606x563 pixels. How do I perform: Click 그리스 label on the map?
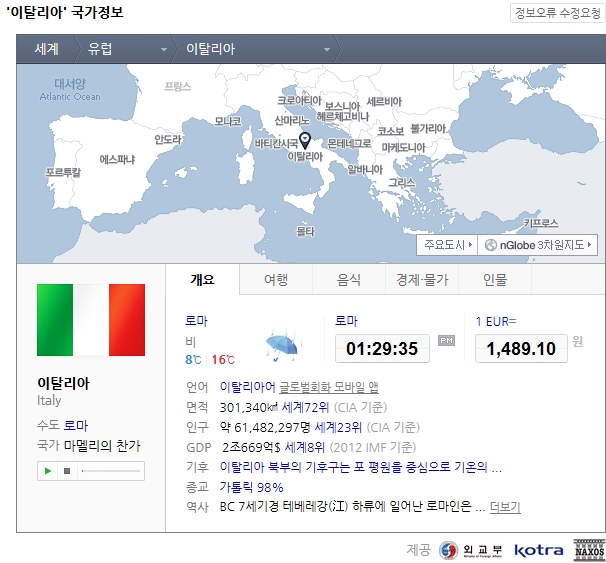[402, 182]
